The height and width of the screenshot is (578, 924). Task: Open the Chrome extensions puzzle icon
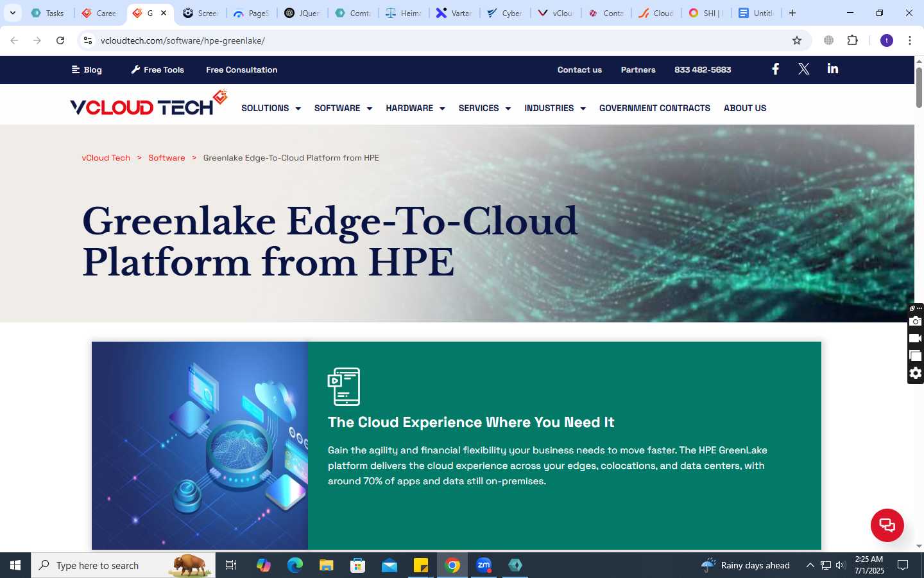[852, 40]
